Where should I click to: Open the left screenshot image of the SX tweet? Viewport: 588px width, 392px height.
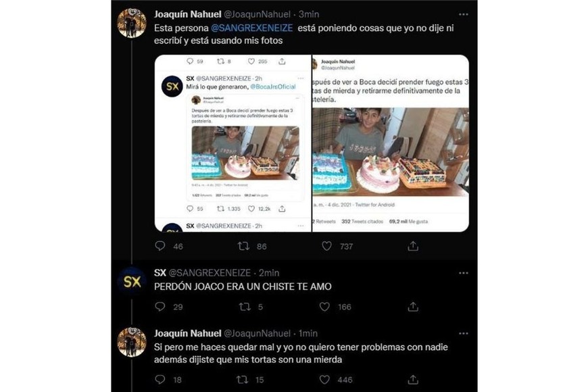(232, 143)
